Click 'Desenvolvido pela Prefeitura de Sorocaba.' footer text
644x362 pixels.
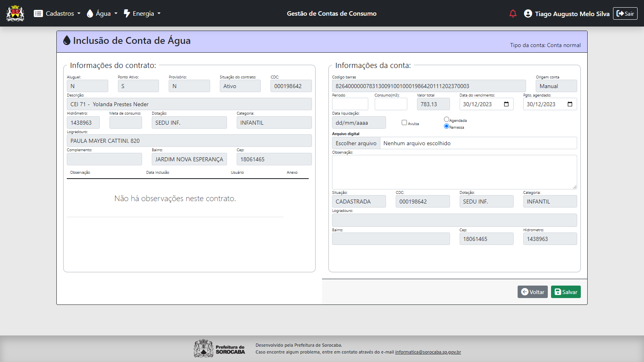pyautogui.click(x=299, y=345)
